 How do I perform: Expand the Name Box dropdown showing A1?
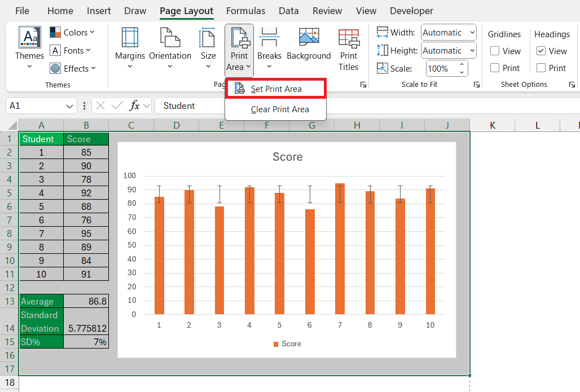(69, 107)
